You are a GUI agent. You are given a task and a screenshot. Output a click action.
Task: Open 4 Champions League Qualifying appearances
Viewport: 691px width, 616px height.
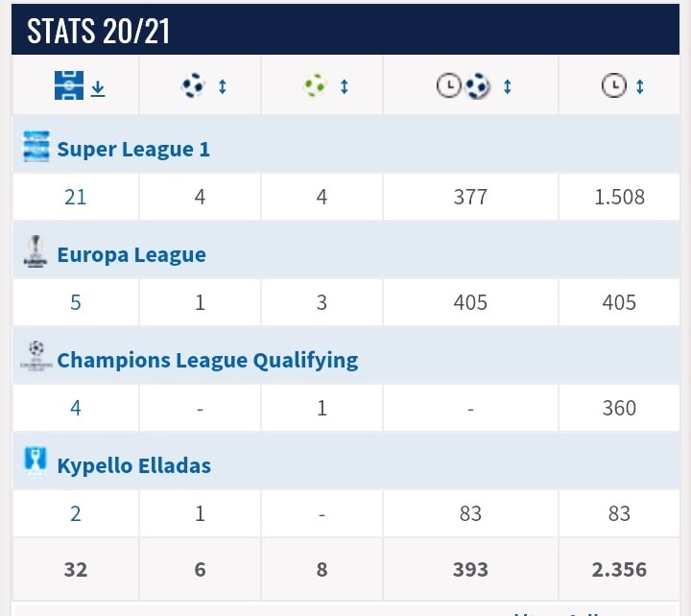[x=75, y=408]
